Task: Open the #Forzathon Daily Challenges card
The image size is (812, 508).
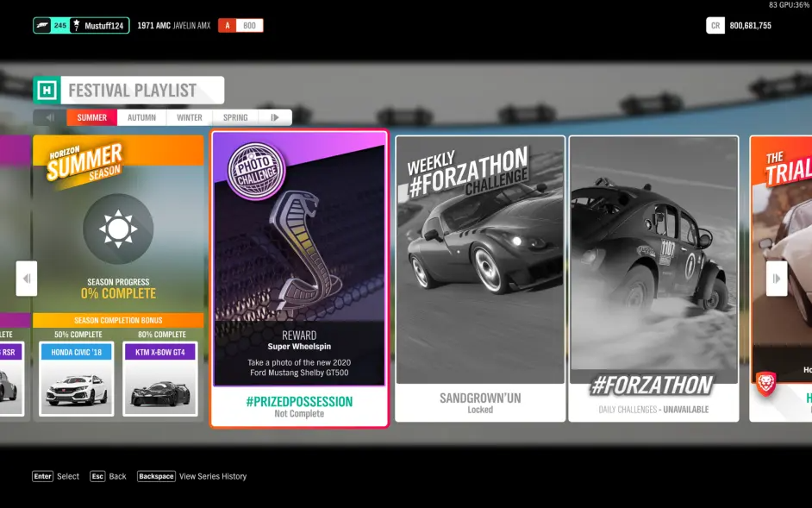Action: (x=653, y=279)
